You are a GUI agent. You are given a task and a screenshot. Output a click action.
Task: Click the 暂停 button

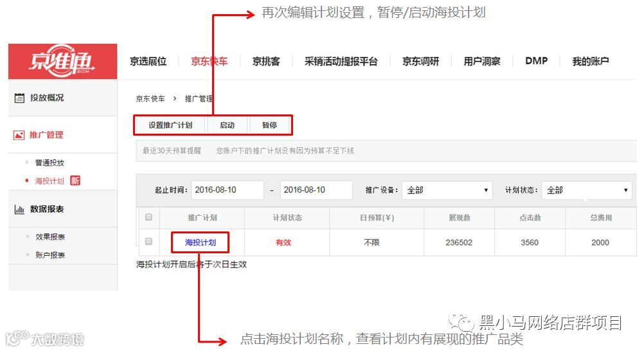coord(269,125)
